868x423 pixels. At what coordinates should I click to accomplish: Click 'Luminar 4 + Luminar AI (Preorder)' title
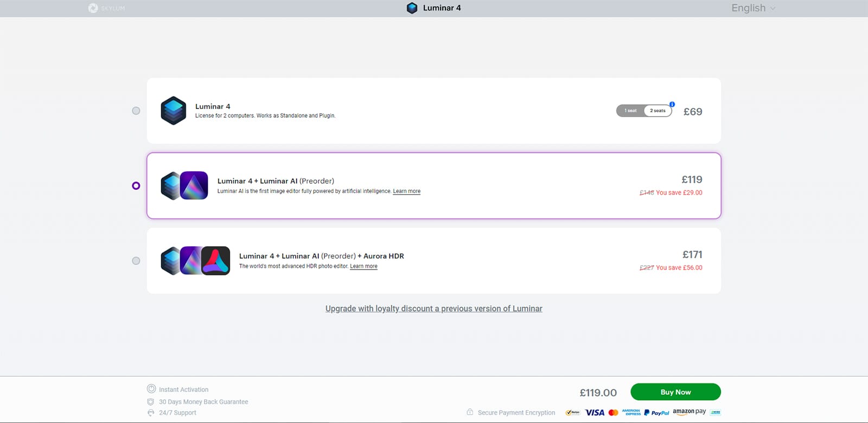coord(276,181)
